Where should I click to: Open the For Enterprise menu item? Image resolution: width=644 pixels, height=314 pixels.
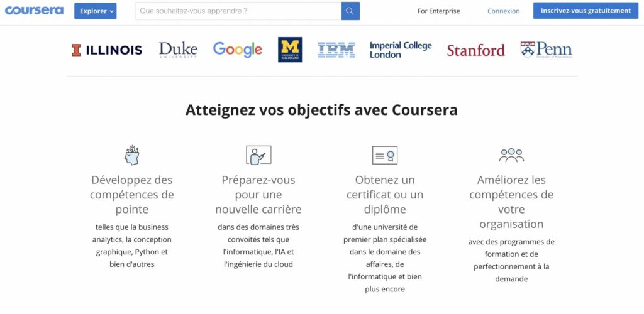(438, 11)
